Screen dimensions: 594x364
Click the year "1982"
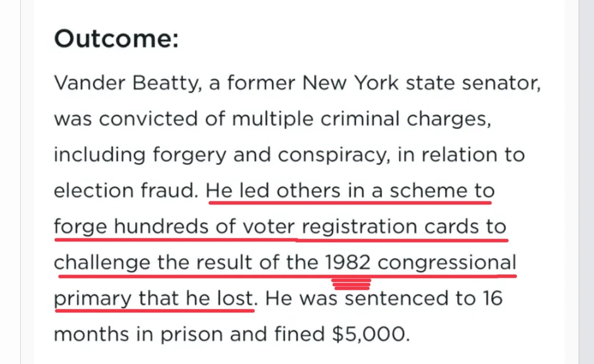coord(348,263)
